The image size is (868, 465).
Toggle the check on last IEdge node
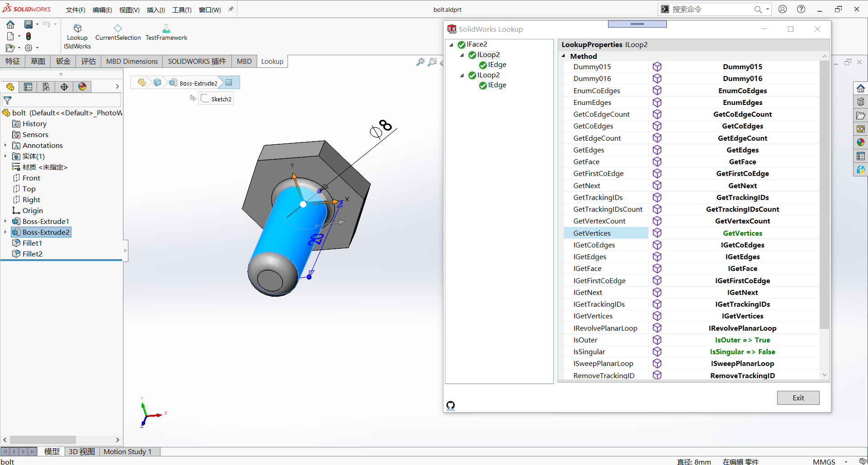click(483, 85)
